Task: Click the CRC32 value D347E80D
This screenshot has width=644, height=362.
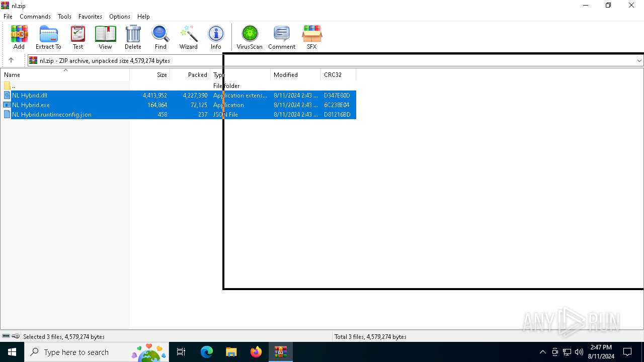Action: 337,96
